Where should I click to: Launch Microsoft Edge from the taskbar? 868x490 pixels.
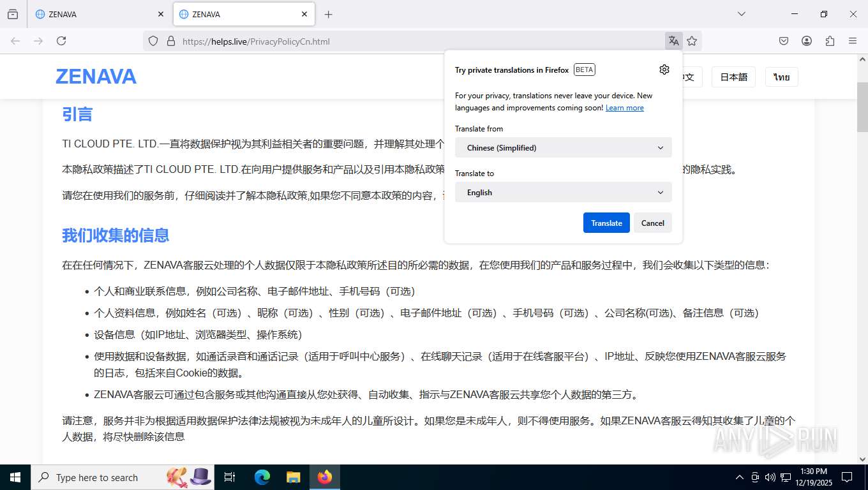pyautogui.click(x=262, y=477)
